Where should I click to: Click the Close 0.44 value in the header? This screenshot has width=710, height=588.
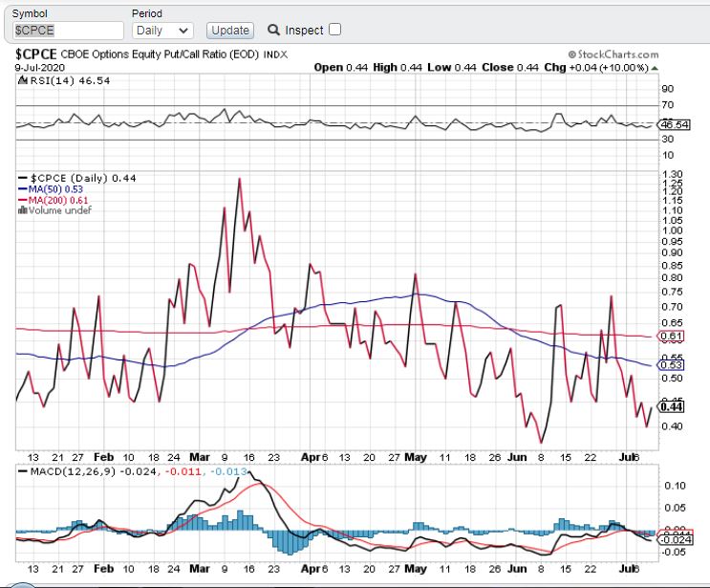coord(510,68)
